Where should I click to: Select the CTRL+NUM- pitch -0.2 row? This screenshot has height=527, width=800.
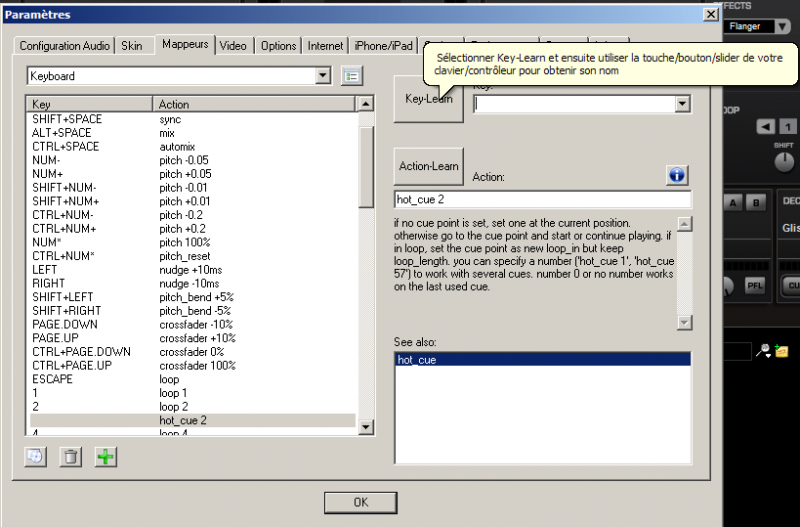click(x=192, y=215)
